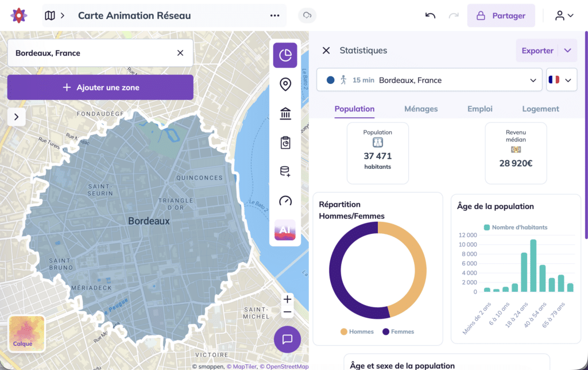Screen dimensions: 588x370
Task: Toggle Nombre d'habitants legend item
Action: point(516,228)
